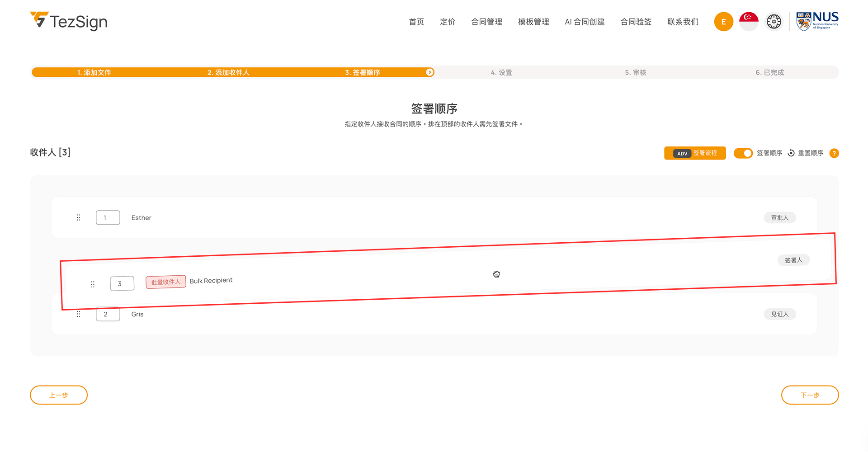This screenshot has width=868, height=452.
Task: Open the 模板管理 menu
Action: tap(533, 22)
